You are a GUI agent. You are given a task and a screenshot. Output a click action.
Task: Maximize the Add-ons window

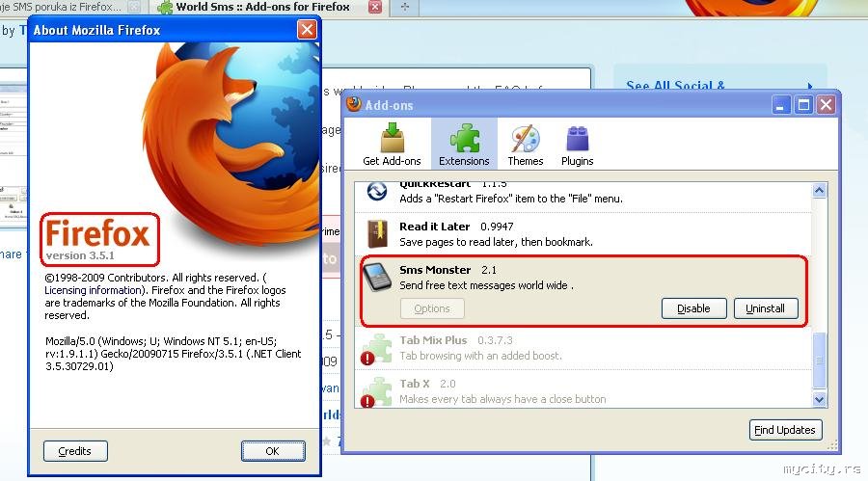point(803,105)
